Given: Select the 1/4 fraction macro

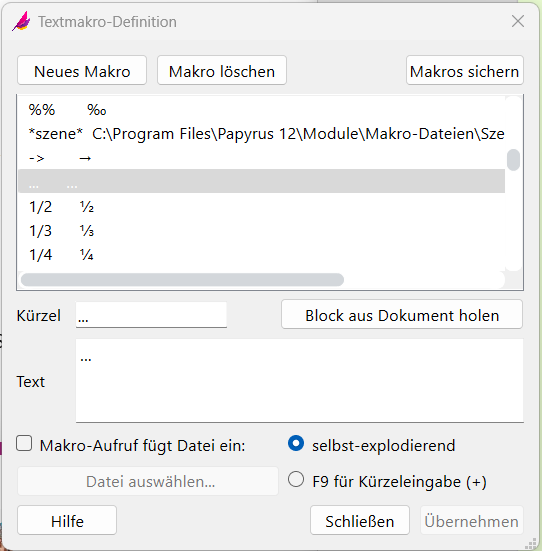Looking at the screenshot, I should coord(262,254).
